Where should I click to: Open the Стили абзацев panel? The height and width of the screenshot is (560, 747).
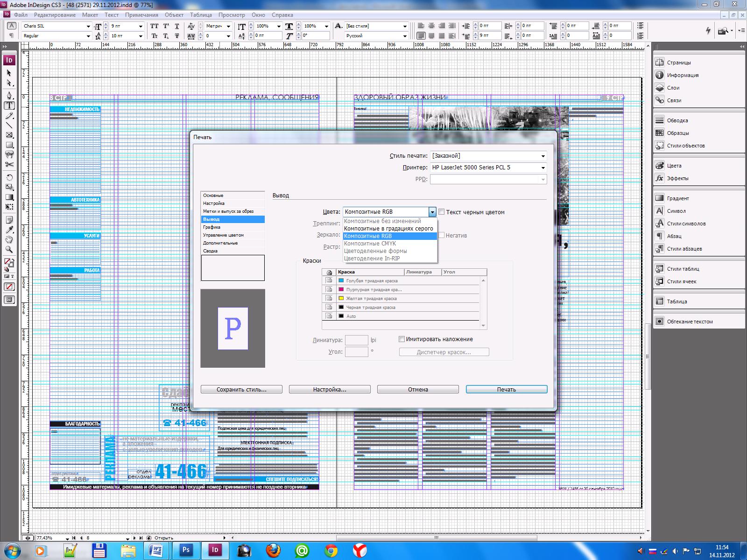pyautogui.click(x=684, y=249)
